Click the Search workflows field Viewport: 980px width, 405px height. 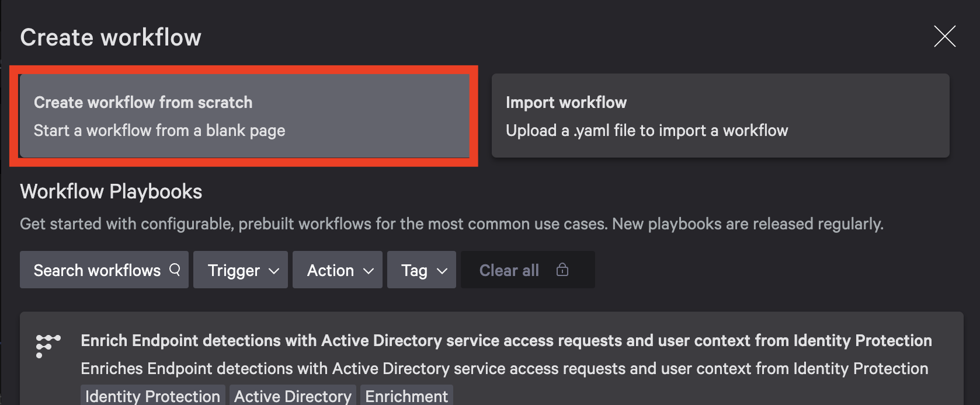click(97, 270)
